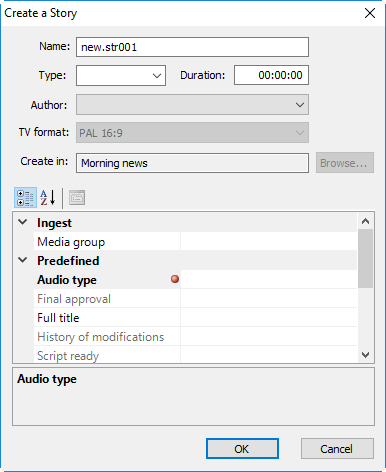
Task: Click the property grid scroll up arrow
Action: pos(366,221)
